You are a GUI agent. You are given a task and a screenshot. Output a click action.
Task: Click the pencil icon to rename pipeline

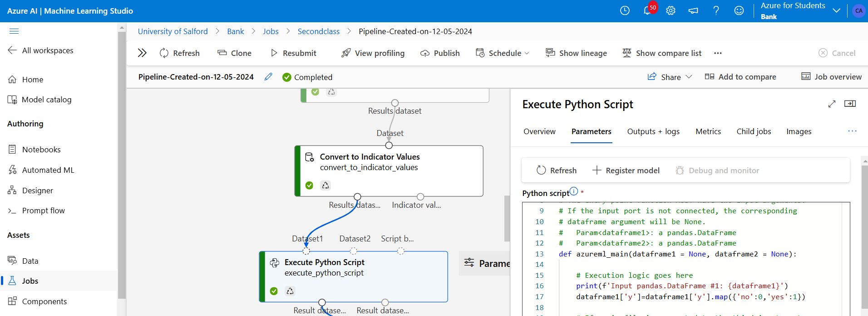click(x=268, y=76)
